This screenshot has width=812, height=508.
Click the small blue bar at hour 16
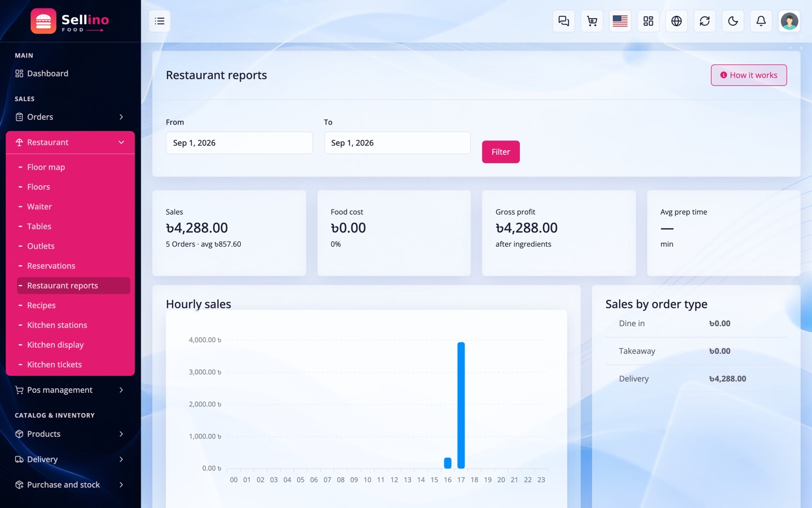[x=448, y=463]
